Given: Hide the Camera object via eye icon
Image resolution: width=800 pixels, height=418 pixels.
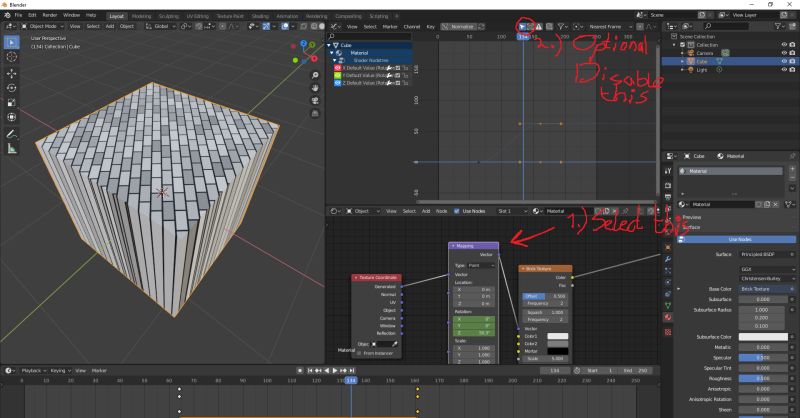Looking at the screenshot, I should (x=784, y=53).
